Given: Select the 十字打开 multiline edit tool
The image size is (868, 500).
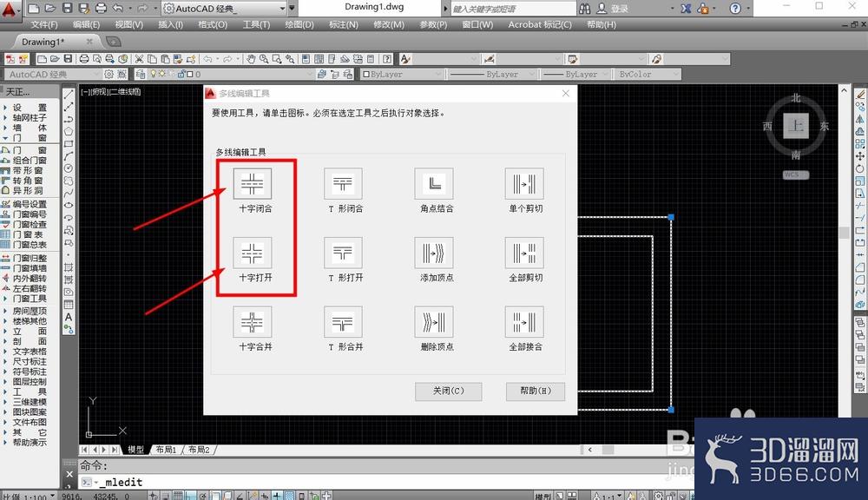Looking at the screenshot, I should click(x=253, y=253).
